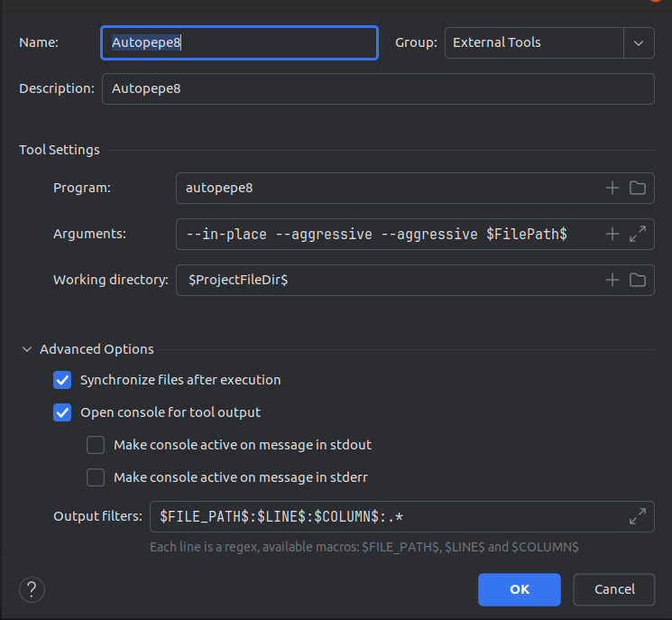672x620 pixels.
Task: Browse for working directory folder
Action: tap(638, 280)
